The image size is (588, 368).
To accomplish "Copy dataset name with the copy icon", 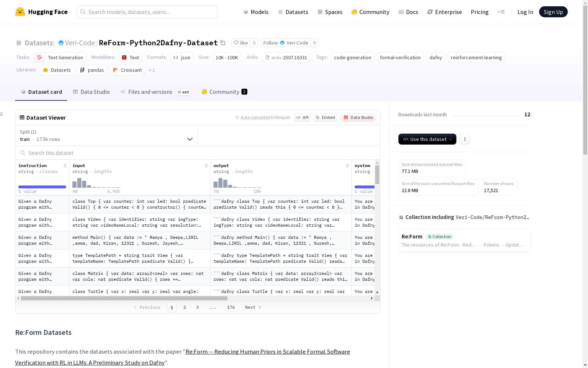I will 223,43.
